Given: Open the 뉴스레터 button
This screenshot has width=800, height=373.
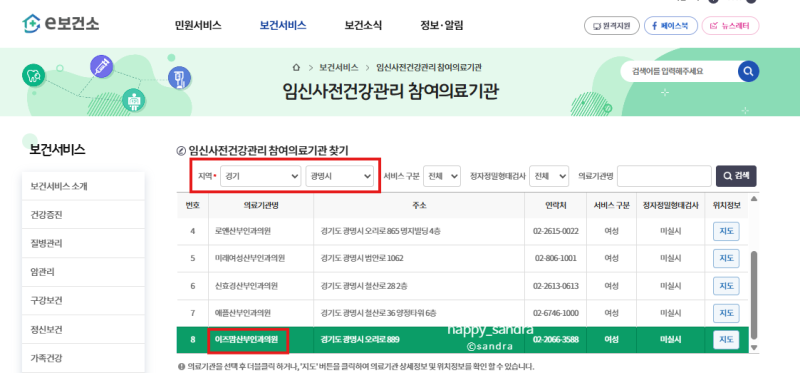Looking at the screenshot, I should coord(731,26).
